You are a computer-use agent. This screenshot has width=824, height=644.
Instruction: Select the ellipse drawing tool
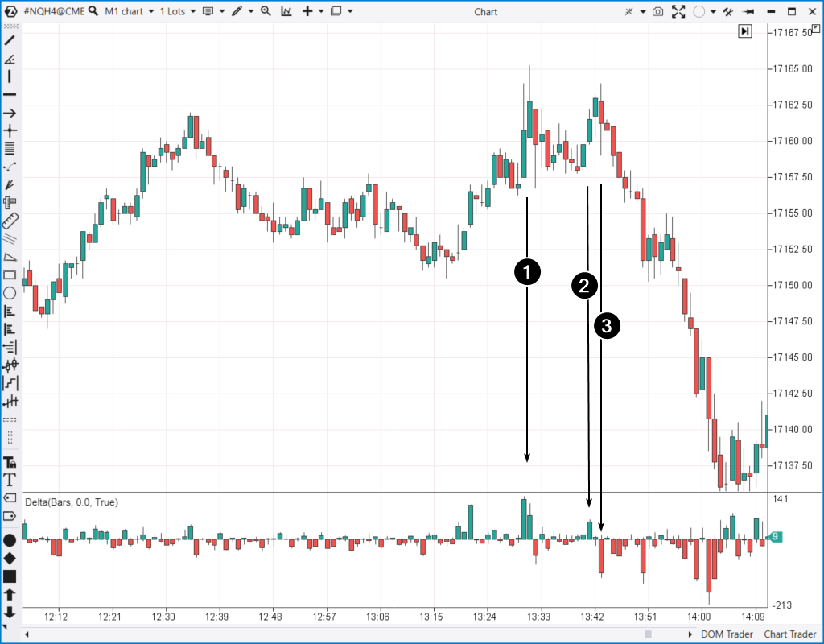[x=10, y=293]
